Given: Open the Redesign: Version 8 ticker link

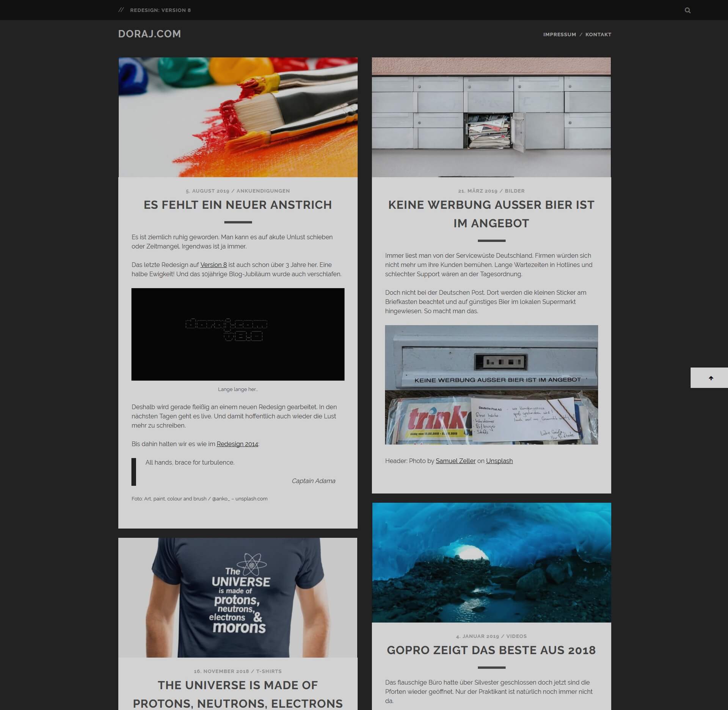Looking at the screenshot, I should pos(160,10).
